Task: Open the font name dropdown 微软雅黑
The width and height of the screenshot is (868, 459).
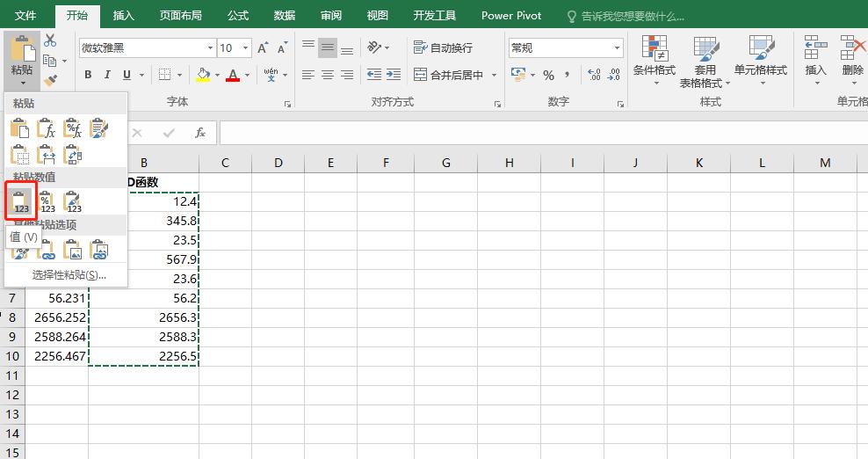Action: [210, 48]
